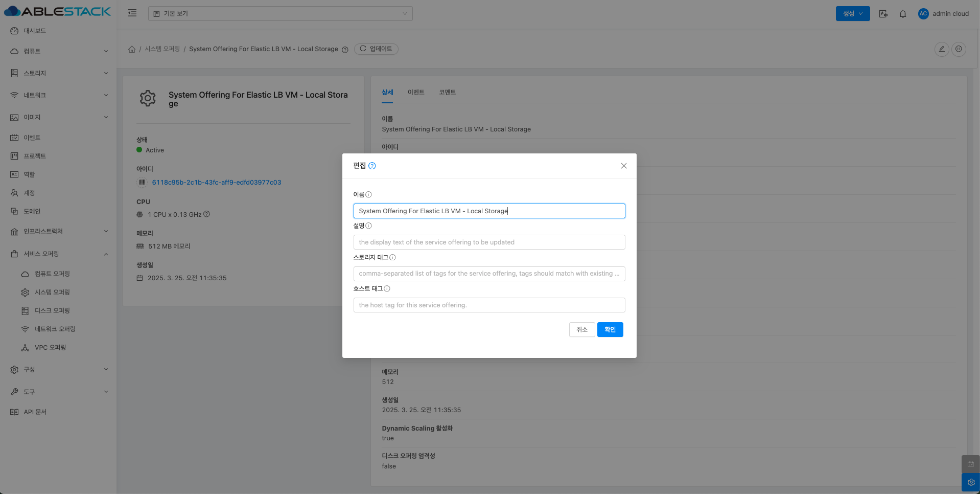Toggle the sidebar collapse menu icon

coord(132,13)
